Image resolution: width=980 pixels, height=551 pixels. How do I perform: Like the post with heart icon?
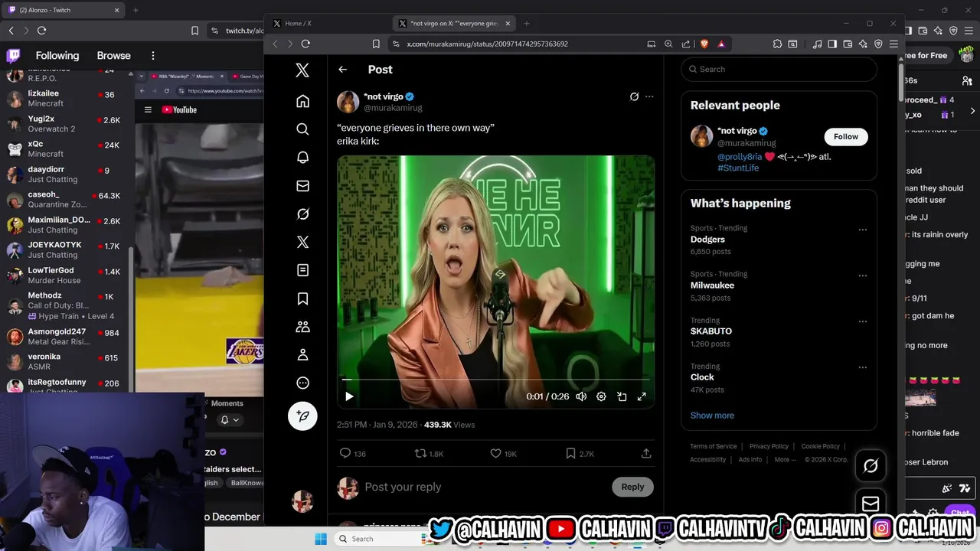coord(504,453)
